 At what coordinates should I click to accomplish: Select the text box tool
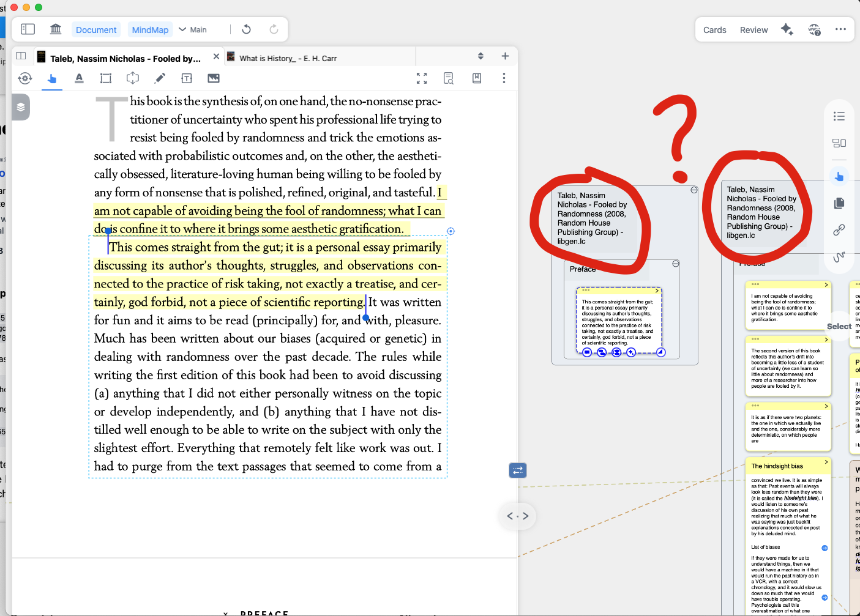point(187,78)
